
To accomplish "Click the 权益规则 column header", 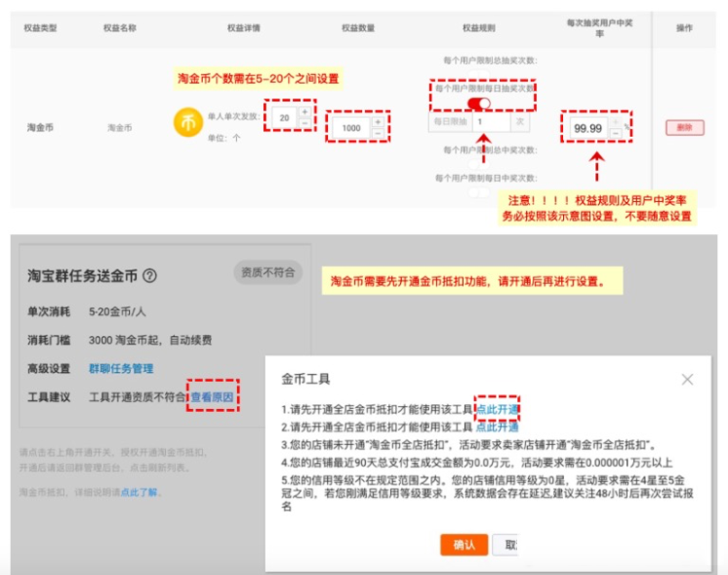I will coord(479,28).
